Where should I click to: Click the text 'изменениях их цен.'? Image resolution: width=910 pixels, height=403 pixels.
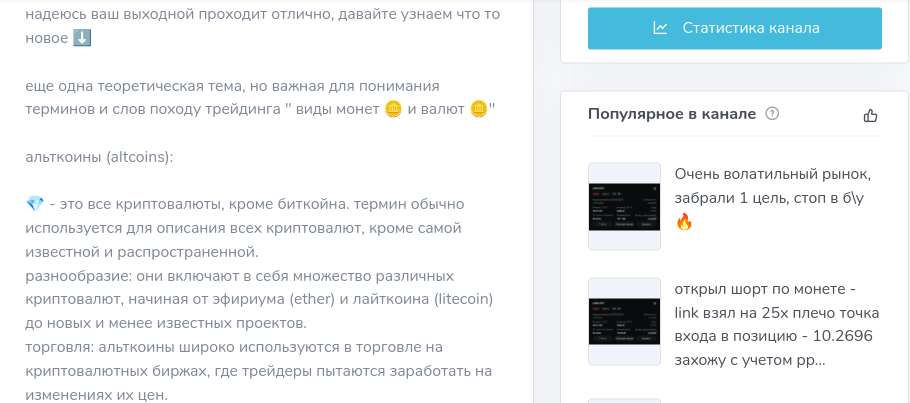coord(96,395)
